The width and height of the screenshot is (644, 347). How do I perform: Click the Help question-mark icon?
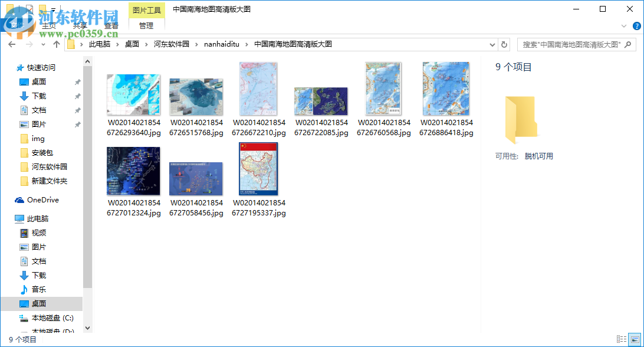point(636,26)
